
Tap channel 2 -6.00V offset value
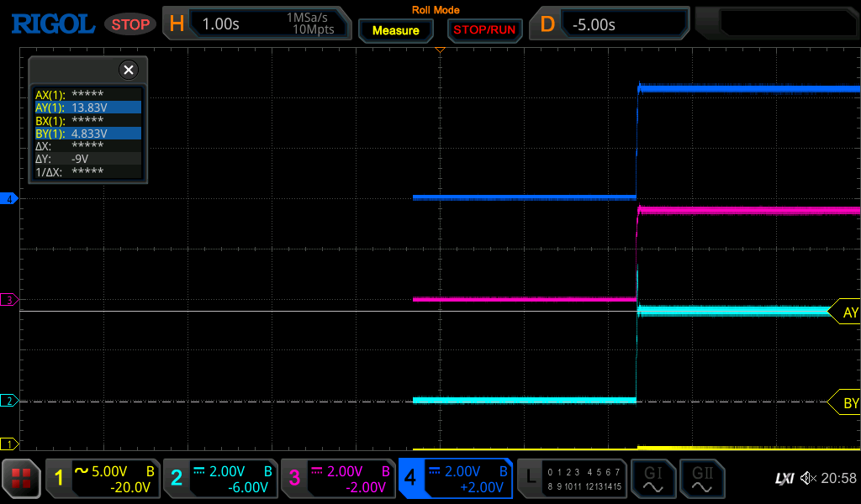coord(248,487)
